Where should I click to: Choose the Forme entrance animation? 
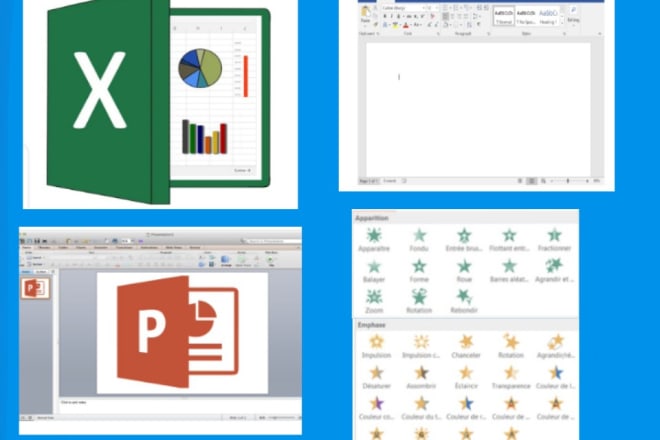click(419, 271)
